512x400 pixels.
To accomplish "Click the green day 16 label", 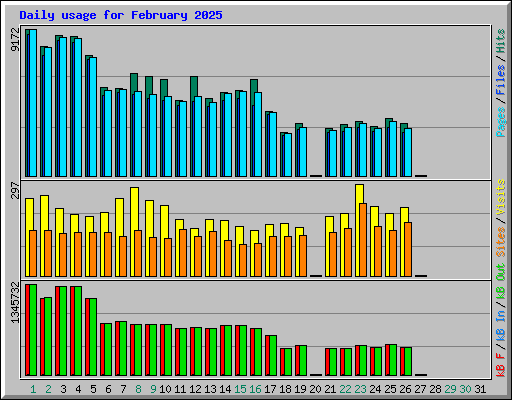I will click(255, 389).
